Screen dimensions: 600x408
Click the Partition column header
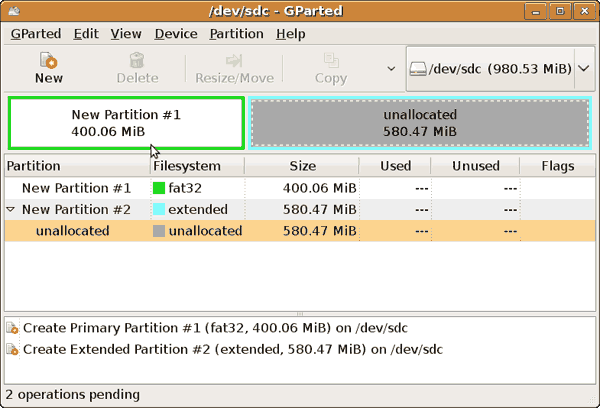pos(77,166)
